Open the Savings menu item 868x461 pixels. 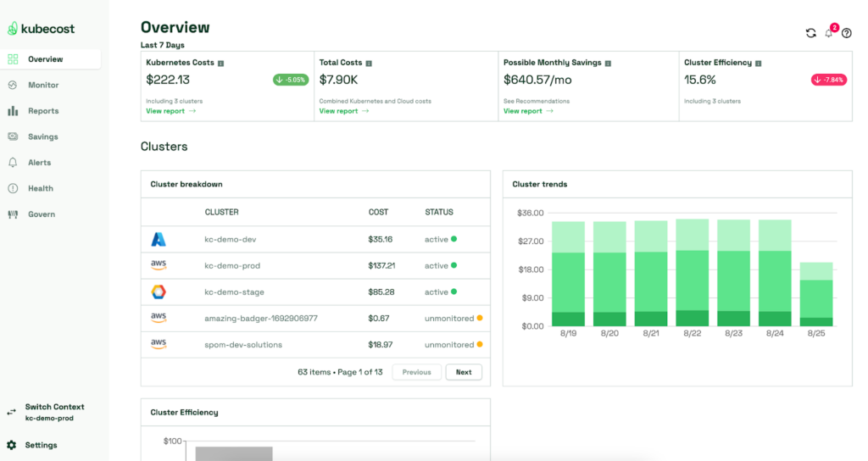(42, 136)
